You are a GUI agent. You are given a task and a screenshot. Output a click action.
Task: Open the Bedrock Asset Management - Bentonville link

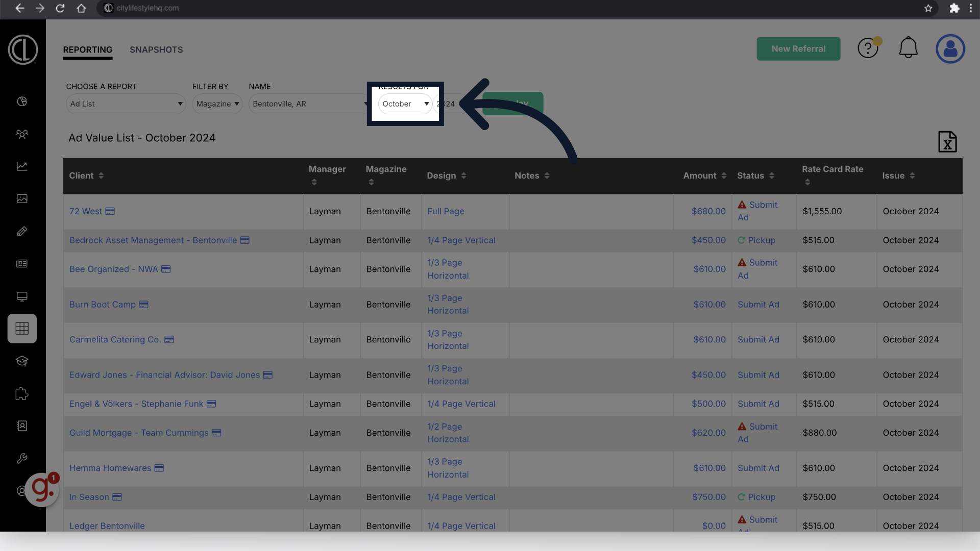[x=153, y=241]
